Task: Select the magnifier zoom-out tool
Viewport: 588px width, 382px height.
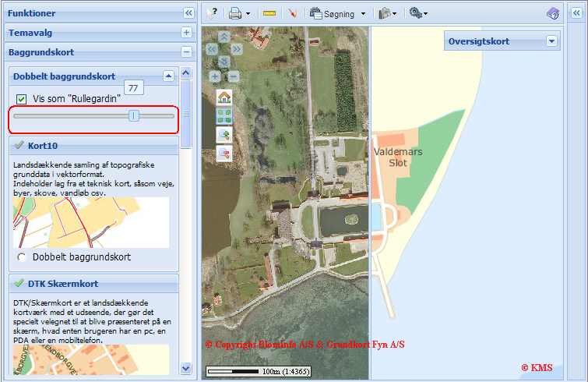Action: point(224,154)
